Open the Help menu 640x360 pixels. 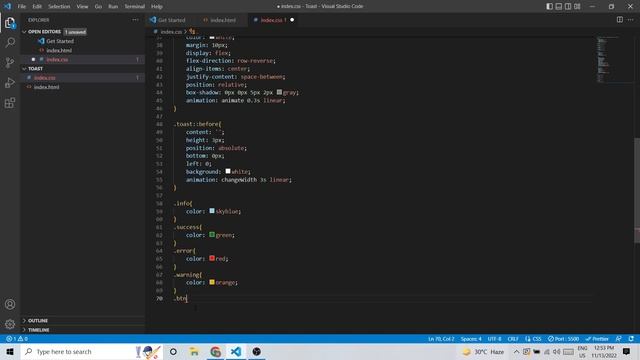157,7
